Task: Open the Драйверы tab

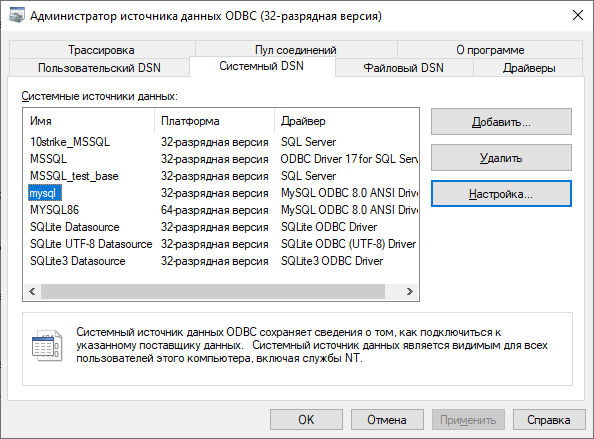Action: [x=528, y=68]
